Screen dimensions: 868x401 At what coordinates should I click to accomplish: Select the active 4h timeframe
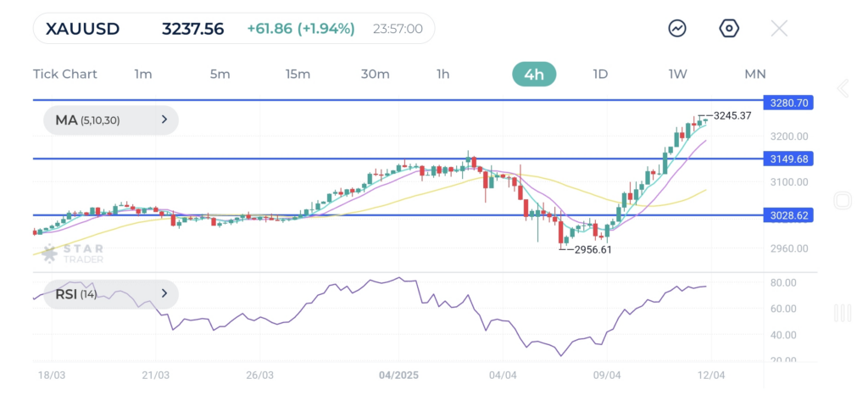[534, 74]
